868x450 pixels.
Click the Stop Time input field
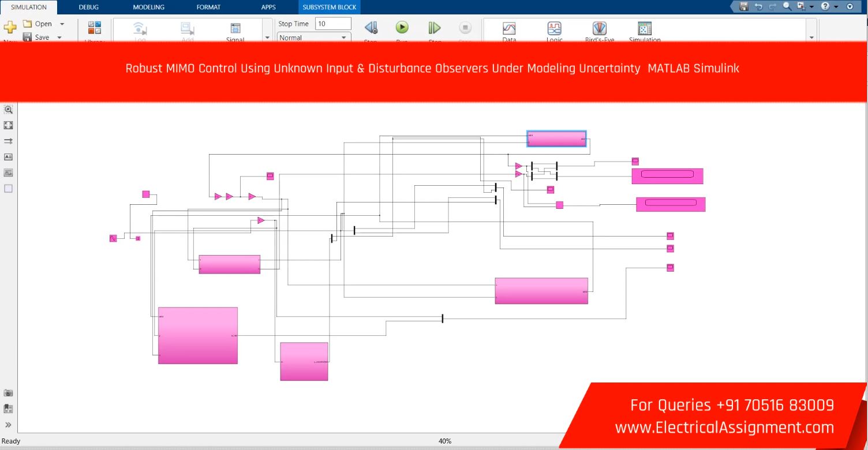pyautogui.click(x=333, y=24)
